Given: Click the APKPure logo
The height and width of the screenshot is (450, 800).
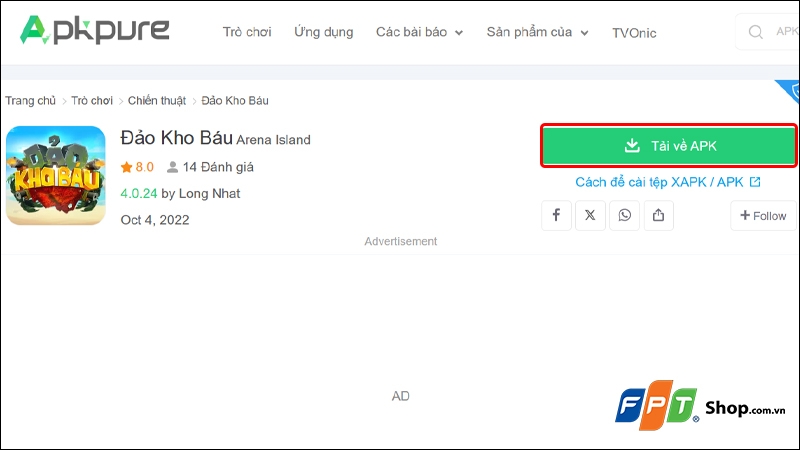Looking at the screenshot, I should [94, 30].
